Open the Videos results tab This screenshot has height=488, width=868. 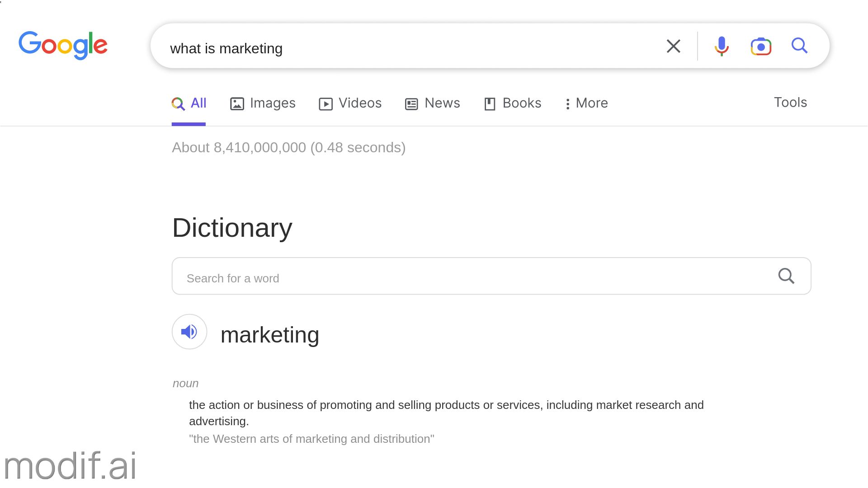[360, 103]
